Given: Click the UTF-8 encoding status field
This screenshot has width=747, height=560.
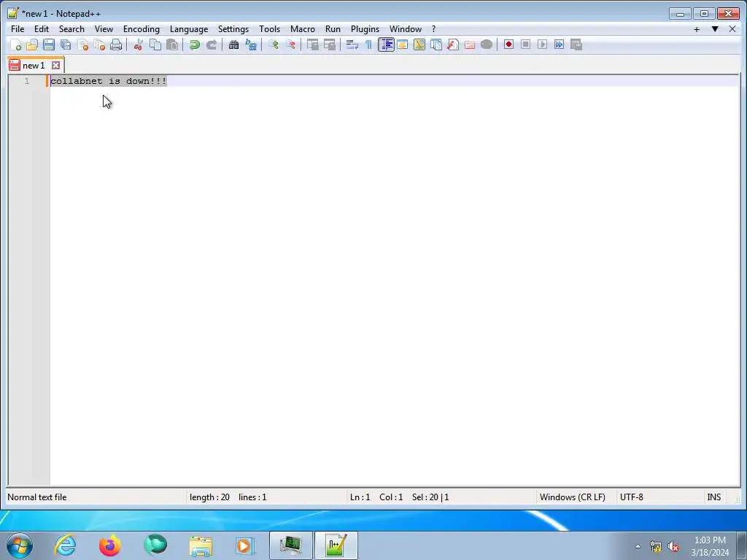Looking at the screenshot, I should (631, 497).
